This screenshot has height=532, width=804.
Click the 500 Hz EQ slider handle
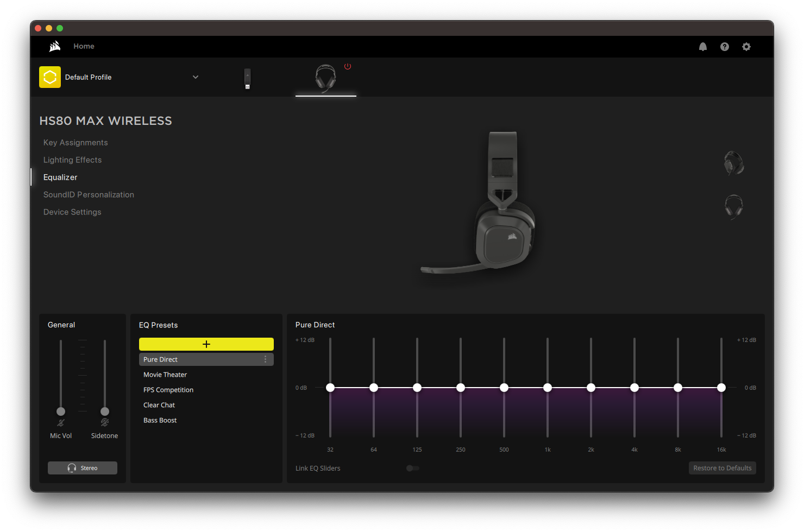pyautogui.click(x=504, y=388)
